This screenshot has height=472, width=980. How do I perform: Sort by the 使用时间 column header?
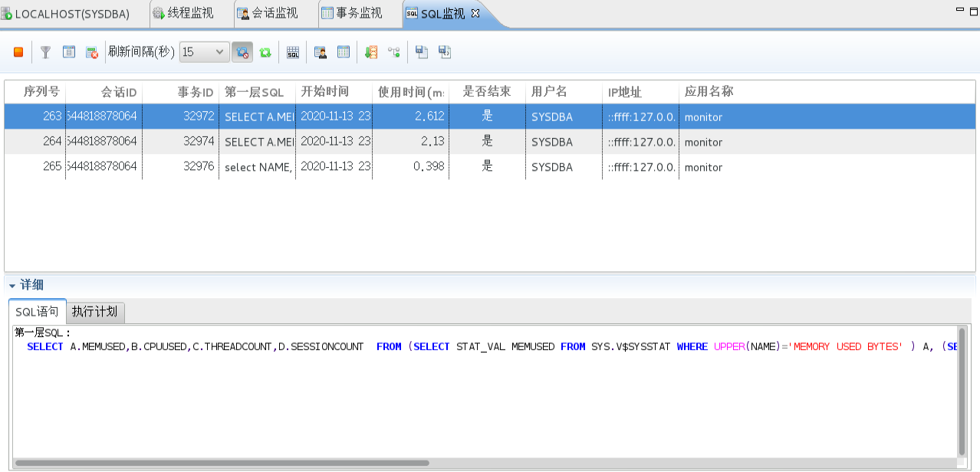pos(411,92)
